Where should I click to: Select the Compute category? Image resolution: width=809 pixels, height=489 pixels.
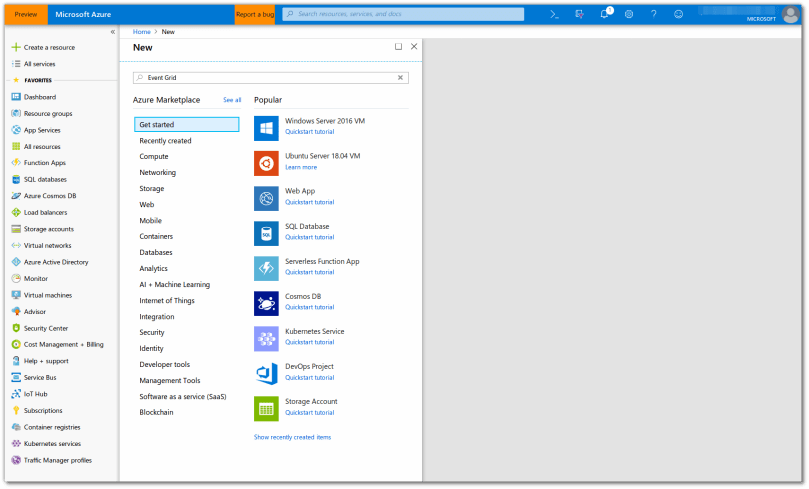point(153,157)
